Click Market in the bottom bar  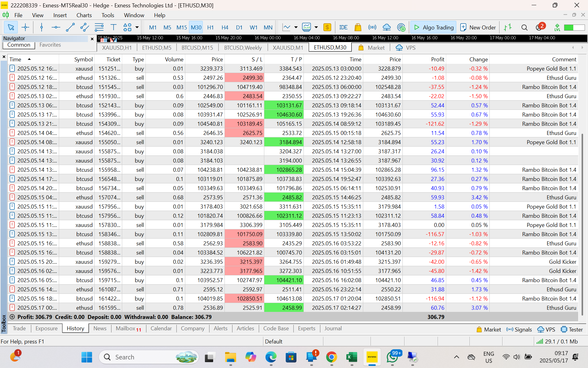pos(488,330)
